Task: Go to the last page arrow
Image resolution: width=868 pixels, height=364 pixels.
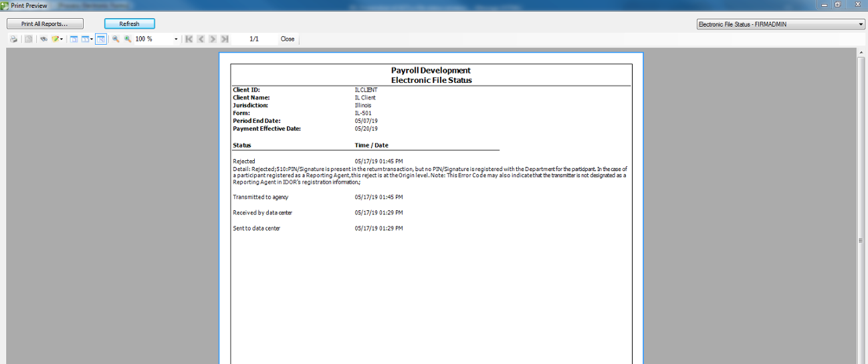Action: click(225, 39)
